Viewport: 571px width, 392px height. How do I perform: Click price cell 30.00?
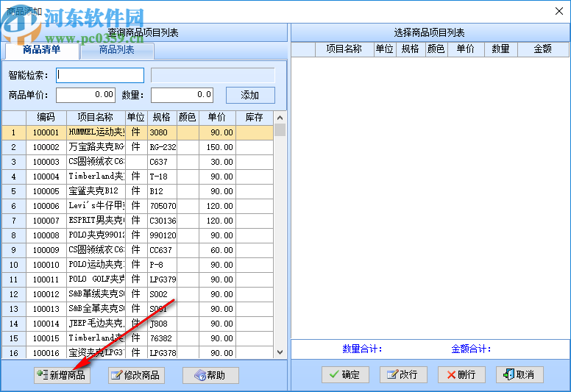[x=218, y=162]
